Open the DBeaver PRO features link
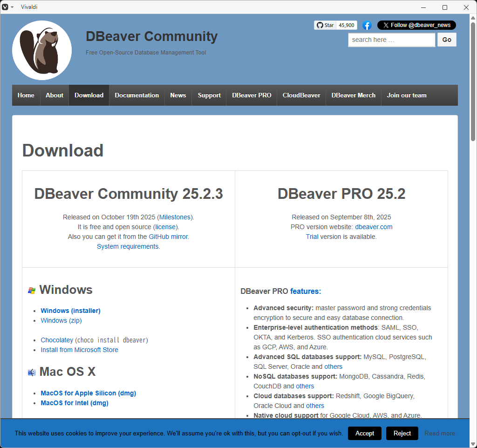Viewport: 477px width, 448px height. coord(306,292)
